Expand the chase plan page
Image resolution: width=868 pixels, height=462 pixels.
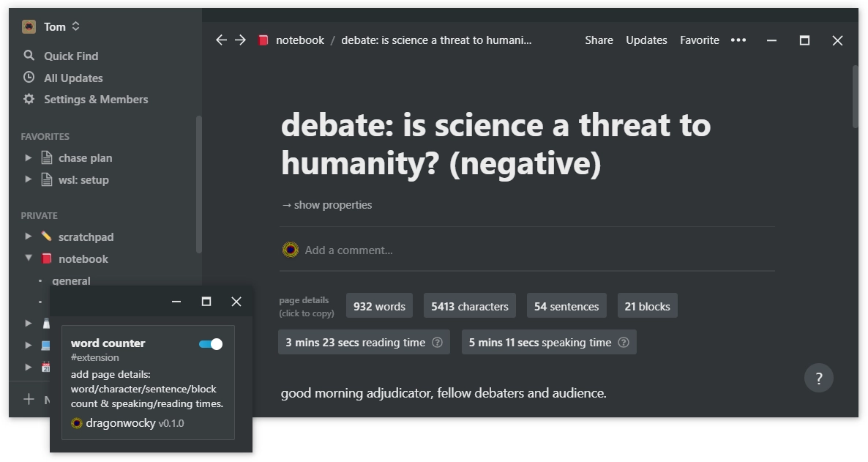click(x=29, y=158)
